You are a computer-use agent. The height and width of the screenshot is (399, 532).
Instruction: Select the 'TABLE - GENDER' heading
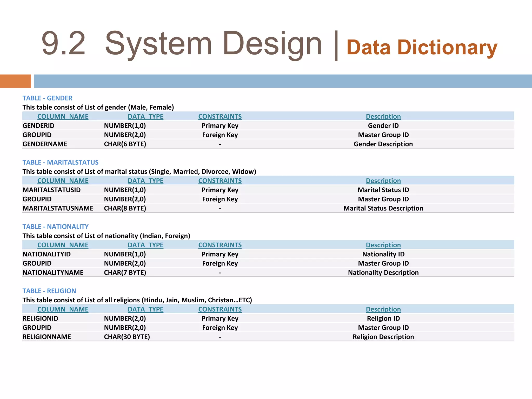pos(47,98)
